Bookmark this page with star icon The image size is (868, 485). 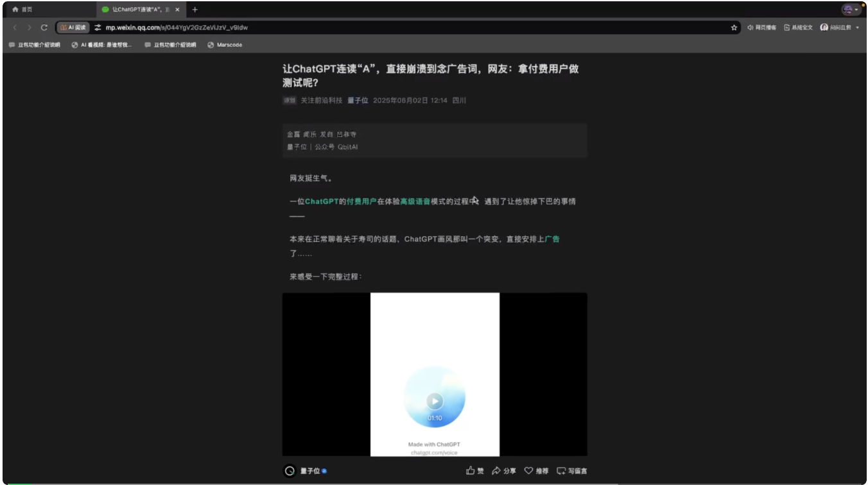click(734, 28)
